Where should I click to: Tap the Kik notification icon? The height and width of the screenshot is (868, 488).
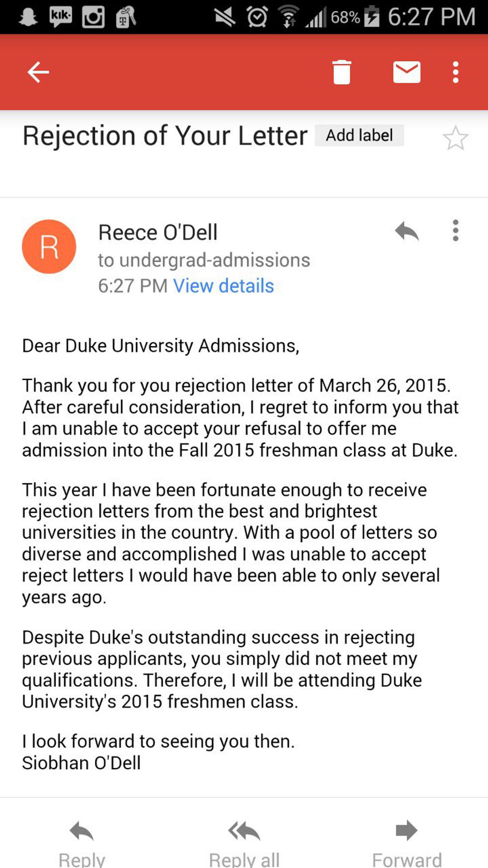(x=61, y=17)
